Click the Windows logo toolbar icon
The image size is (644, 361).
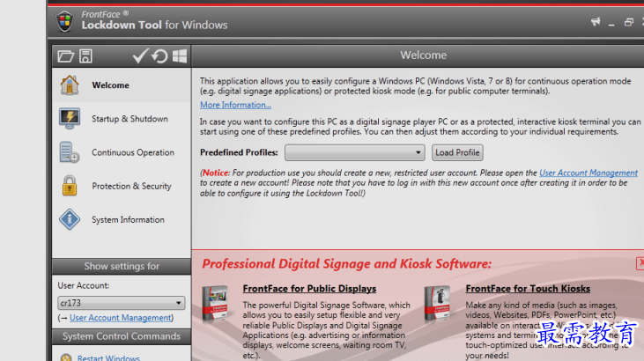point(180,55)
